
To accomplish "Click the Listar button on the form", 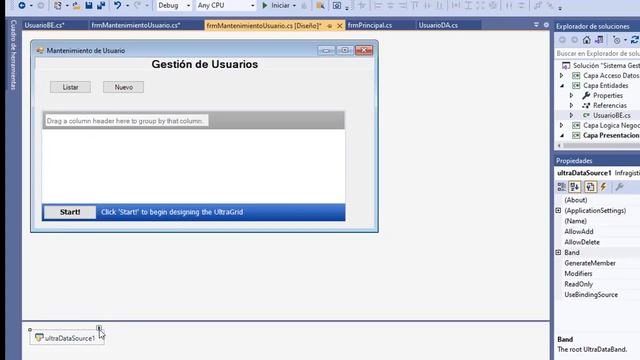I will point(70,87).
